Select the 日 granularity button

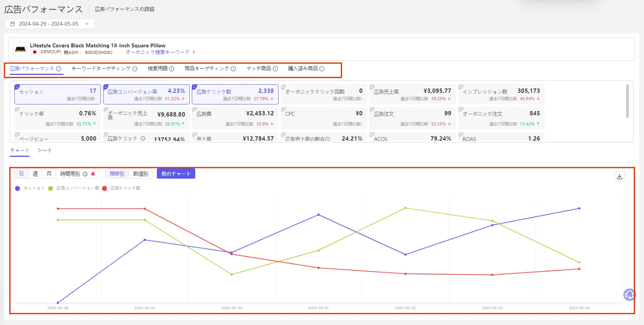pyautogui.click(x=21, y=174)
